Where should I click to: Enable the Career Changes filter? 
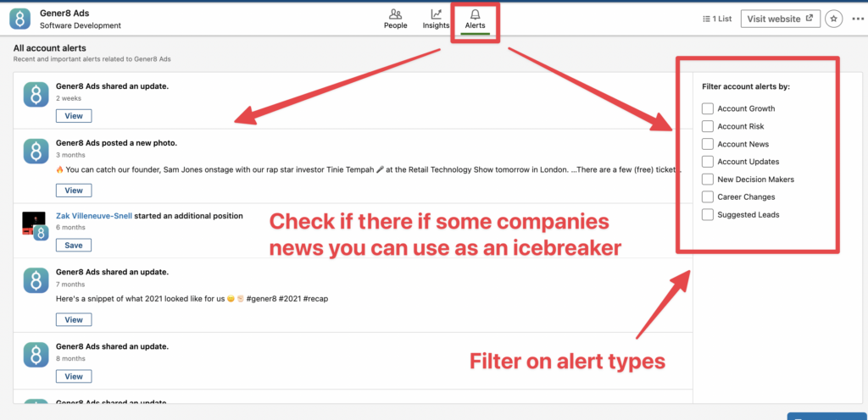(x=708, y=196)
